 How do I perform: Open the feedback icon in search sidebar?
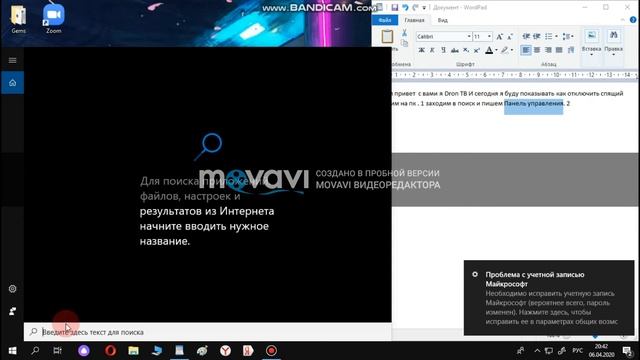click(12, 311)
